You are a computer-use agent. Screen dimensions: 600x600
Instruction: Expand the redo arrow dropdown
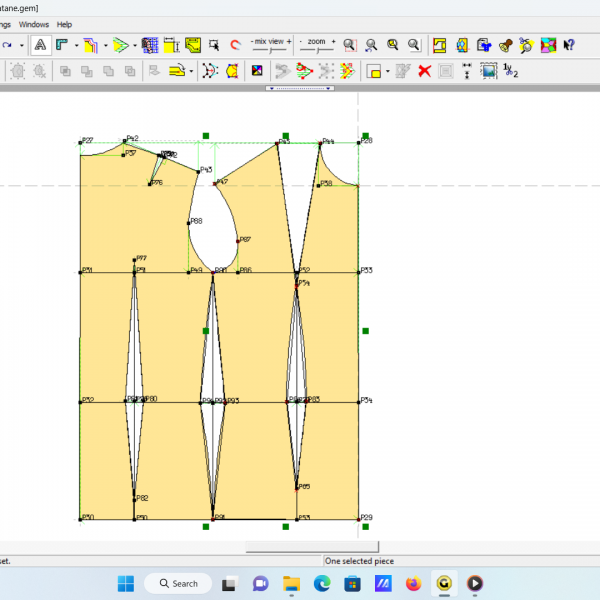click(x=21, y=45)
